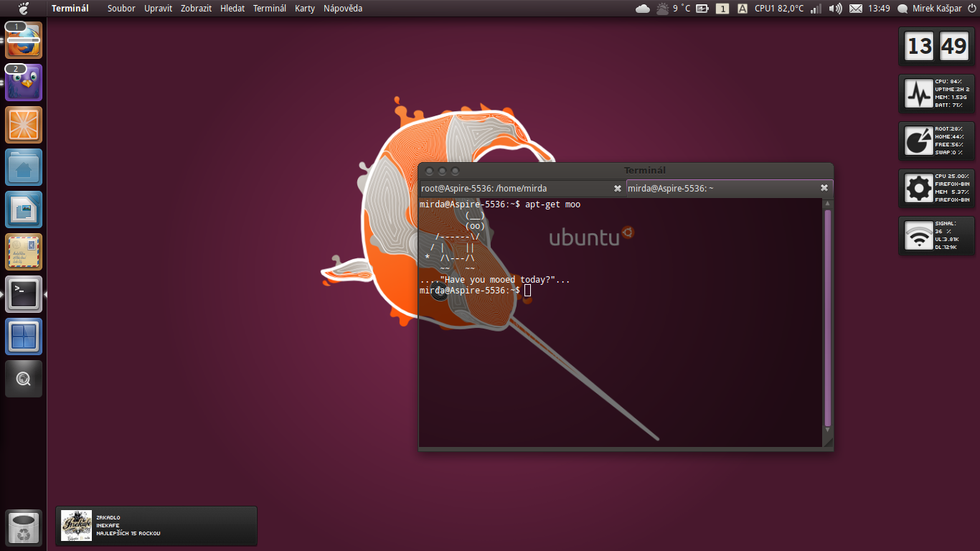Click the Zakadlo song title text

[x=108, y=517]
